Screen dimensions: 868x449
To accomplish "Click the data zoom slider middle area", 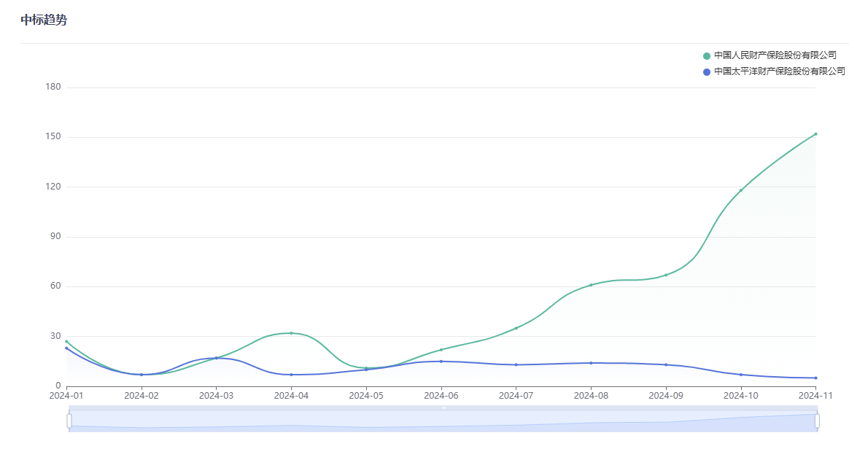I will click(x=443, y=421).
